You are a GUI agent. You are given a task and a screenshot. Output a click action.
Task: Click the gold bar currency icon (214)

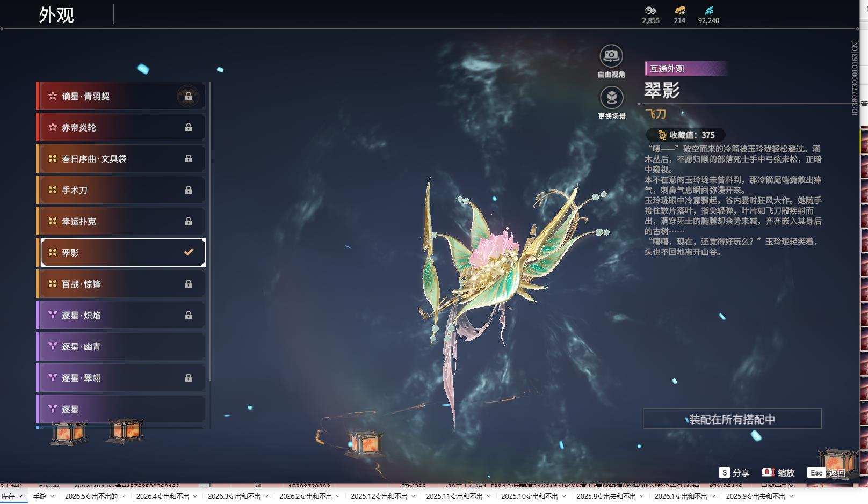pyautogui.click(x=679, y=10)
